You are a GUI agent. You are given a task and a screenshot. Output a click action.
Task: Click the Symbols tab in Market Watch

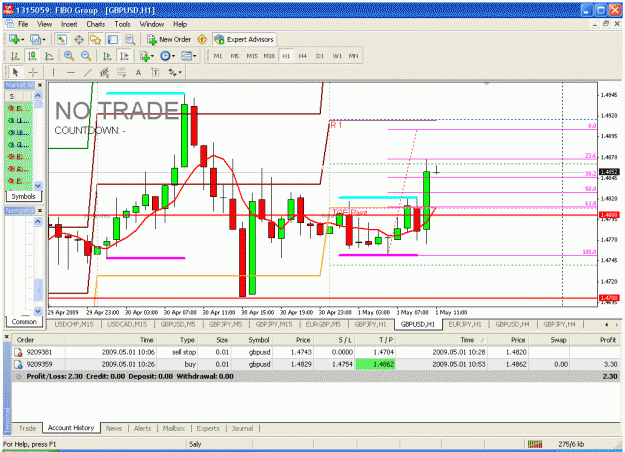coord(24,197)
